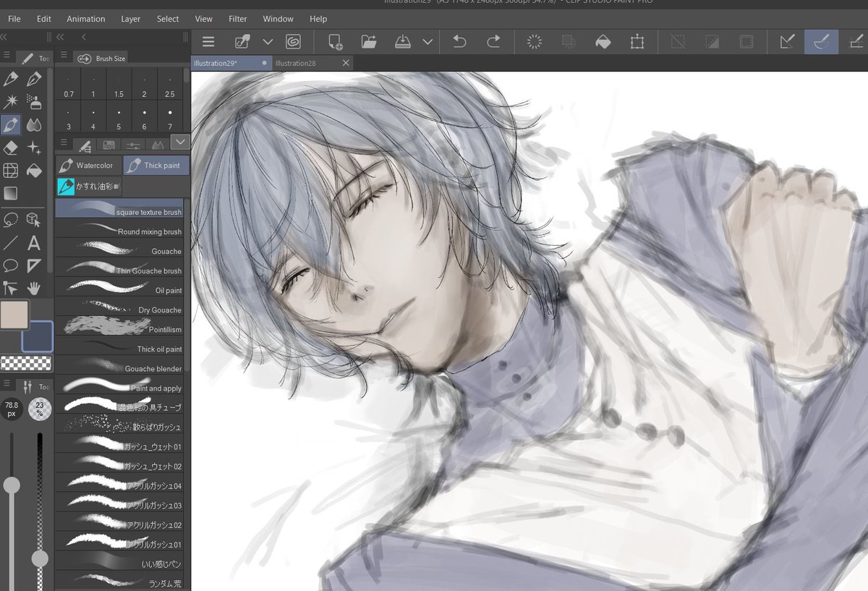Select the Eraser tool
This screenshot has height=591, width=868.
11,148
